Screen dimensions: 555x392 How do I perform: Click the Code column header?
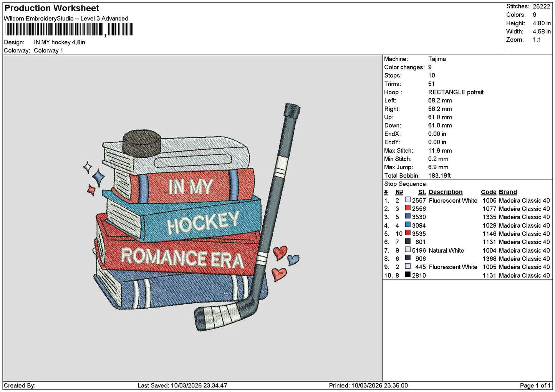[489, 192]
